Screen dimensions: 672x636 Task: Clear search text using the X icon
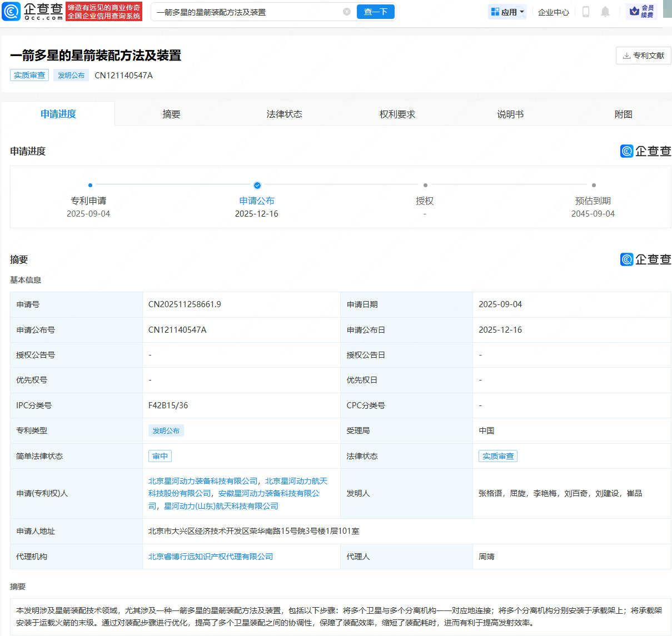(x=347, y=11)
